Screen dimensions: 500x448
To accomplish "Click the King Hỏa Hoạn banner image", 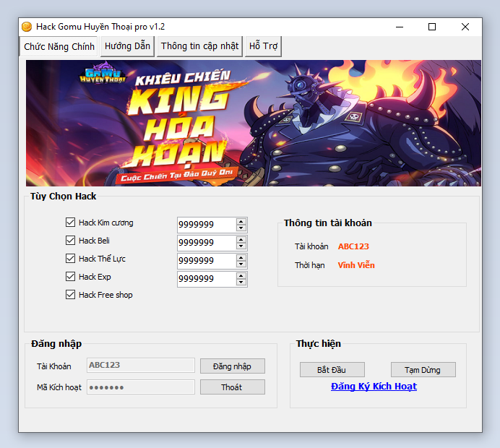I will coord(253,123).
